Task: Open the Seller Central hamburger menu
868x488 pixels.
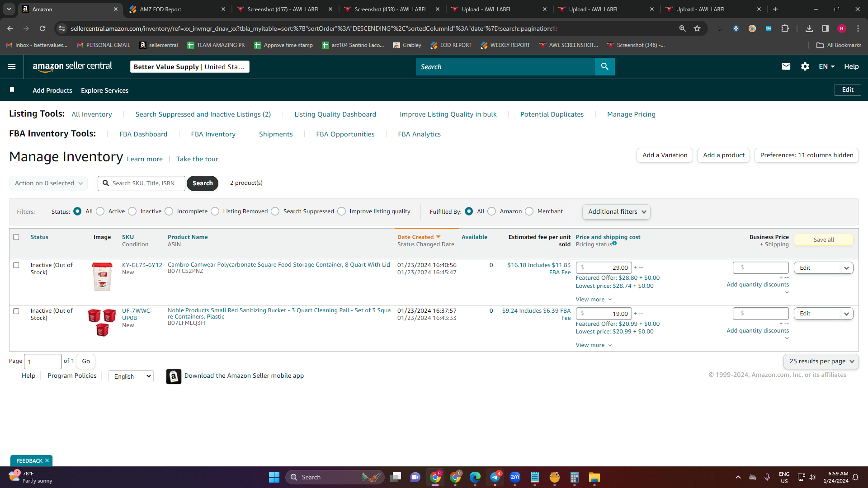Action: pos(12,66)
